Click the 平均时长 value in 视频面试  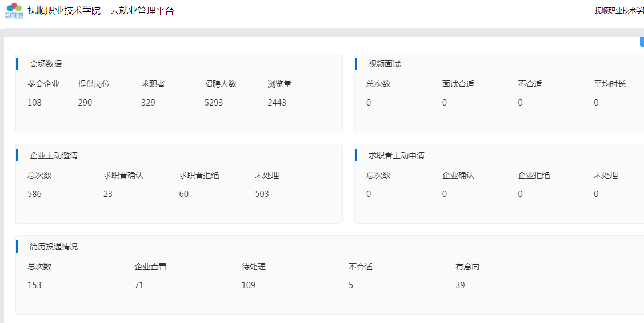click(596, 103)
